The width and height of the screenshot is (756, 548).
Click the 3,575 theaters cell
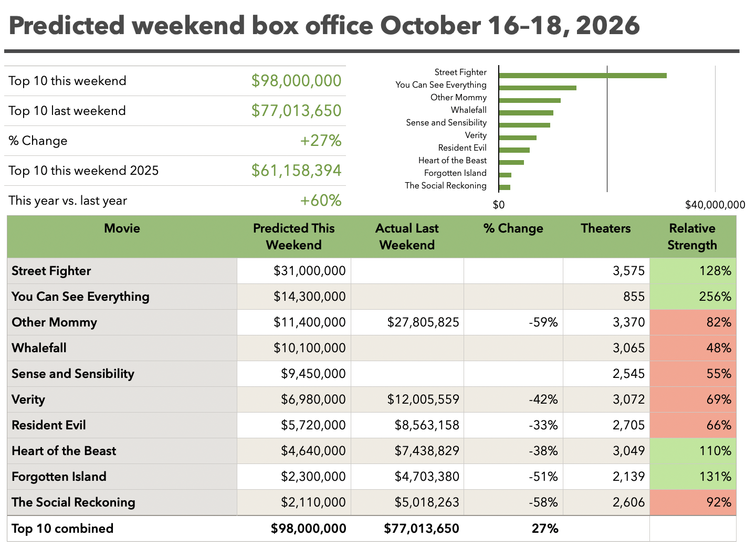point(606,271)
